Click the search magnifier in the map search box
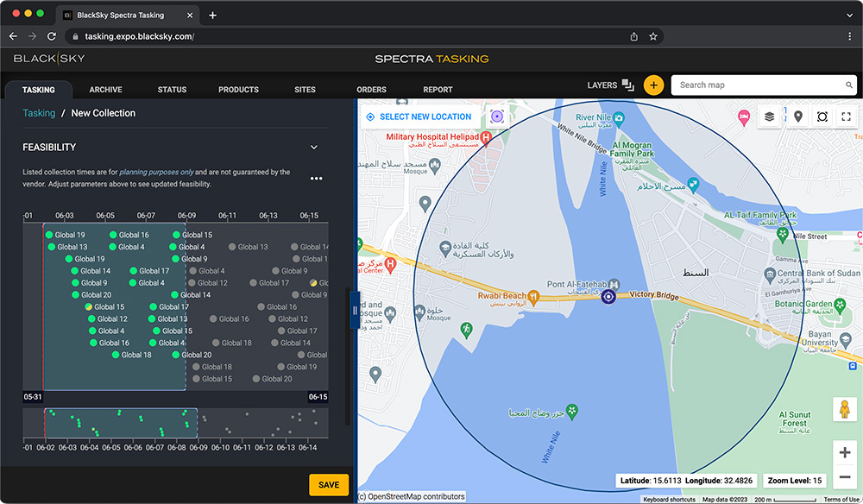The image size is (863, 504). click(x=847, y=85)
